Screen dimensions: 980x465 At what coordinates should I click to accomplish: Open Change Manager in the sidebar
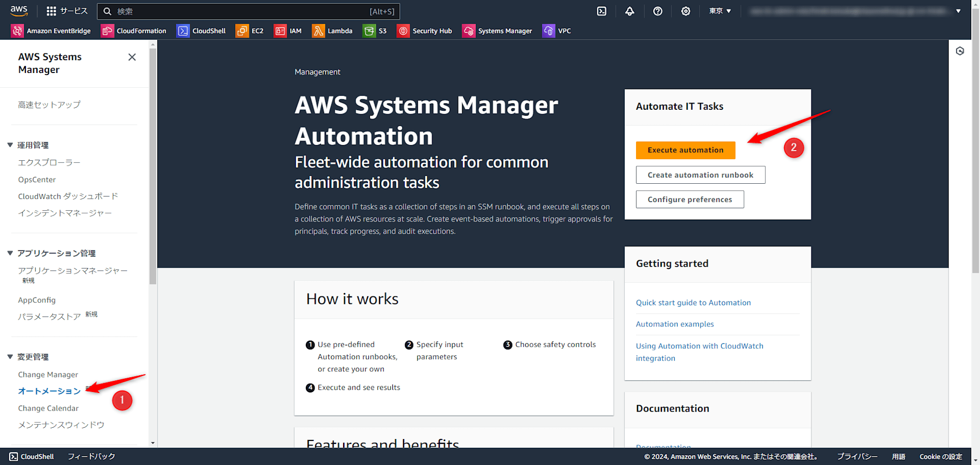48,374
